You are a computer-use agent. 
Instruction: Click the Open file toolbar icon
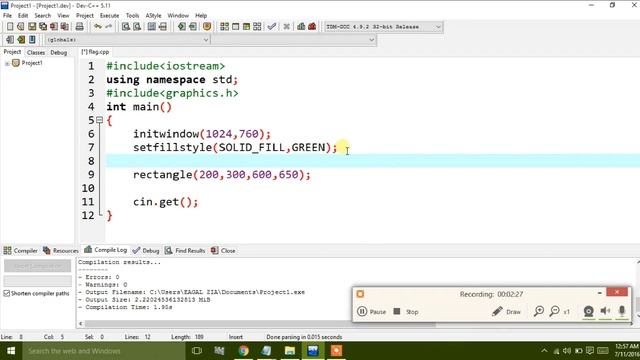point(20,27)
